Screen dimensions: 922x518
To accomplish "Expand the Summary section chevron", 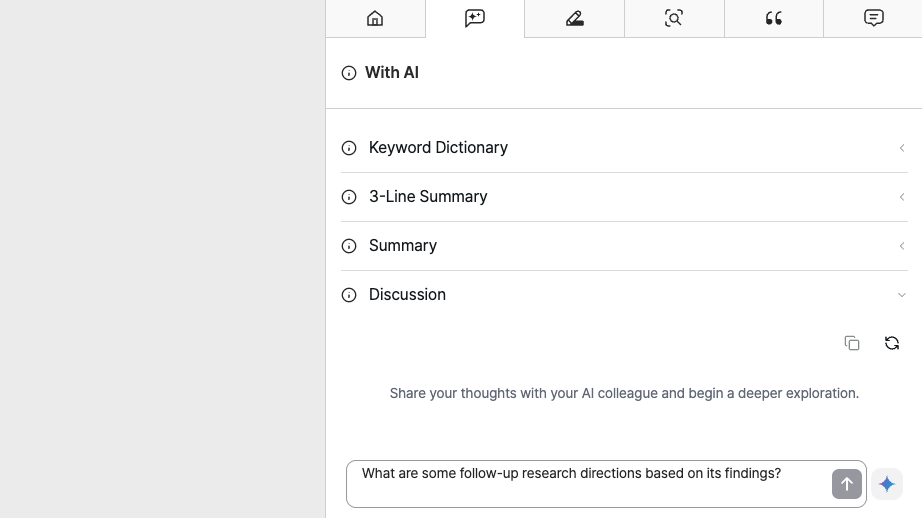I will [x=901, y=246].
